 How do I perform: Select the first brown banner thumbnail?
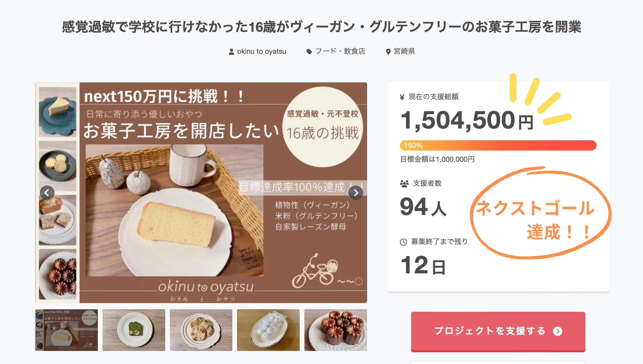(x=66, y=330)
